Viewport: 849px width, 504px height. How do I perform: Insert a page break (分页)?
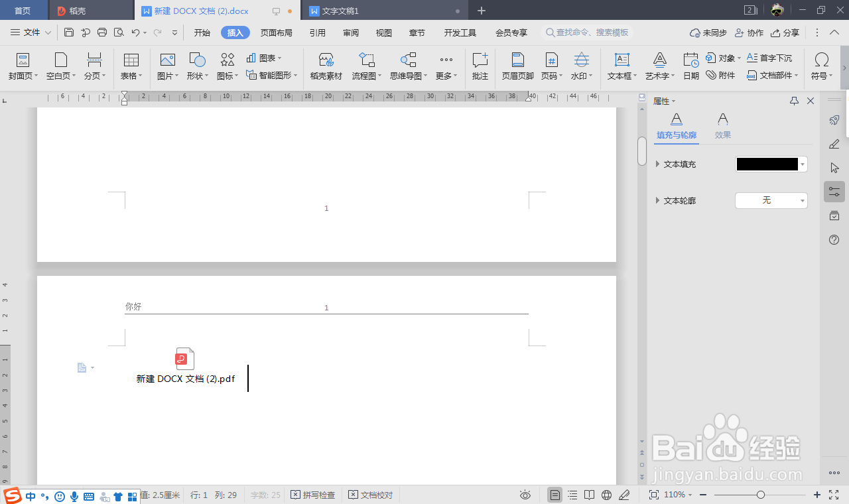95,67
